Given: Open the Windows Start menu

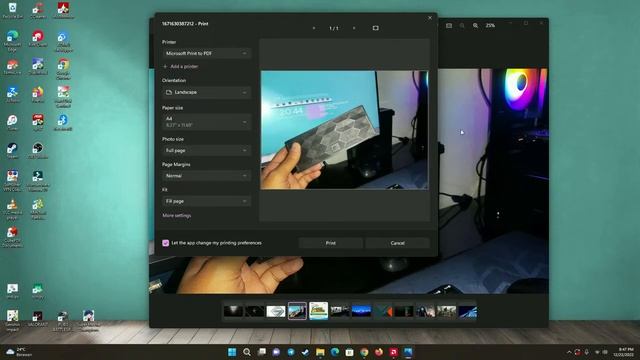Looking at the screenshot, I should point(232,352).
